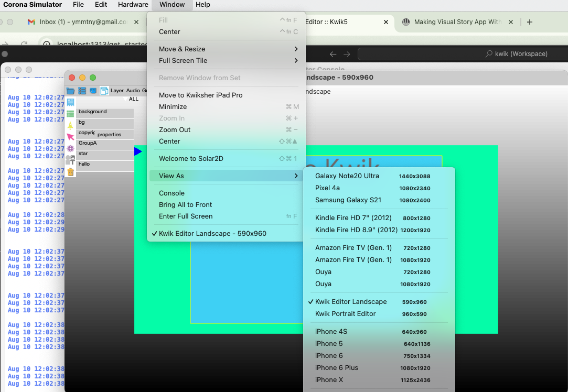
Task: Select iPhone 4S device
Action: click(379, 332)
